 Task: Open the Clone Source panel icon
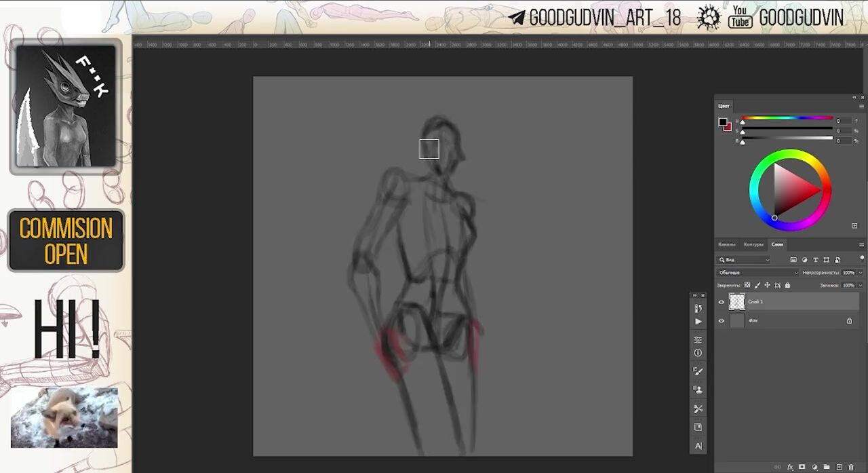(698, 390)
